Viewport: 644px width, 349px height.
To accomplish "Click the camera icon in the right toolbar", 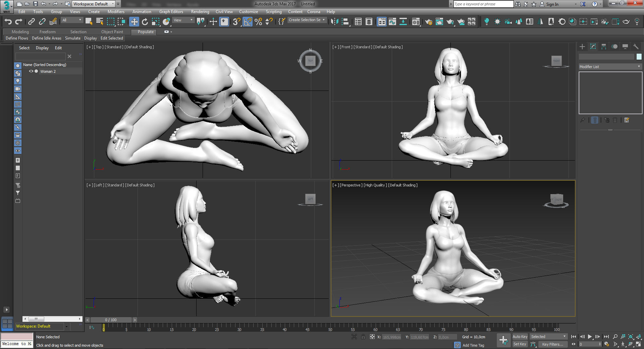I will click(508, 22).
